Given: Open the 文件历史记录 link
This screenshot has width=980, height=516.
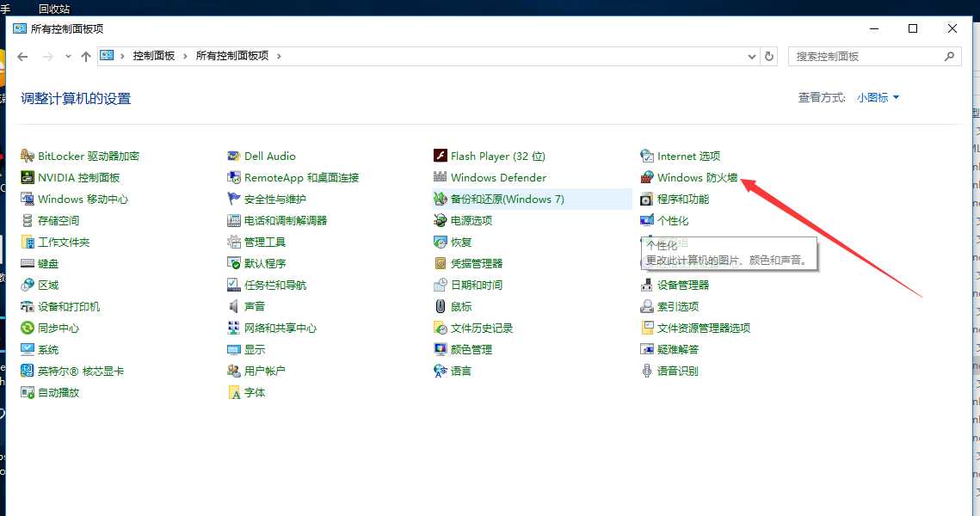Looking at the screenshot, I should (x=482, y=328).
